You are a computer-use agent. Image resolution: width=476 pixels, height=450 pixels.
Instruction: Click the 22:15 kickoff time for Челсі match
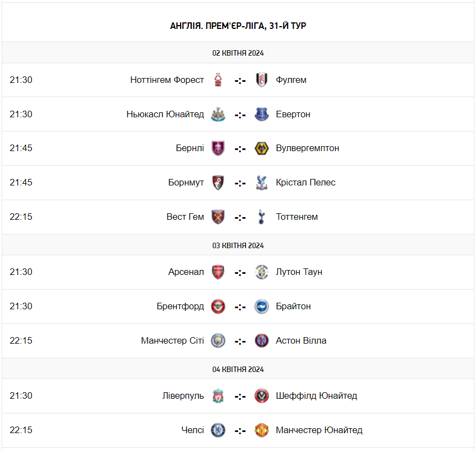click(21, 430)
